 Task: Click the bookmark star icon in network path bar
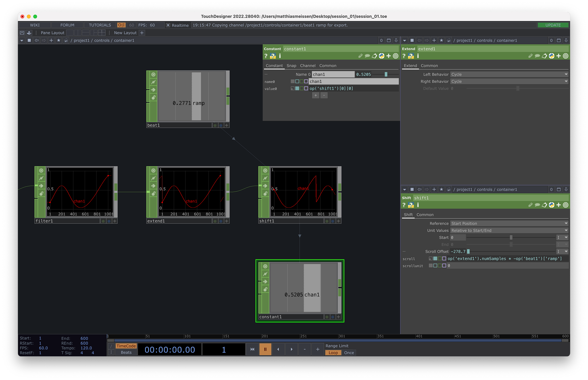59,40
